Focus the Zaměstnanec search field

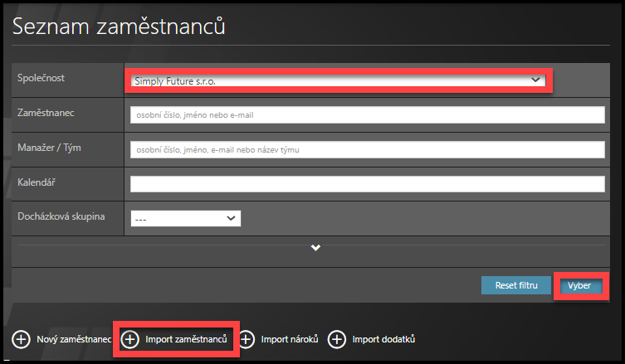tap(367, 114)
